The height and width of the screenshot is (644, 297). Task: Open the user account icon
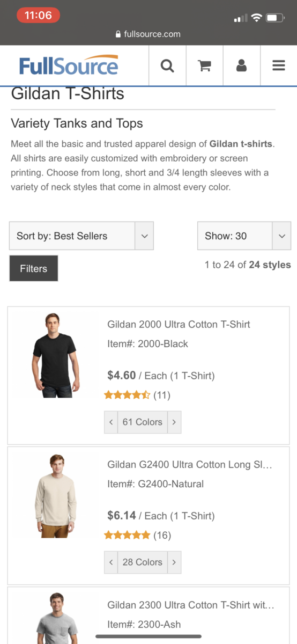point(241,65)
